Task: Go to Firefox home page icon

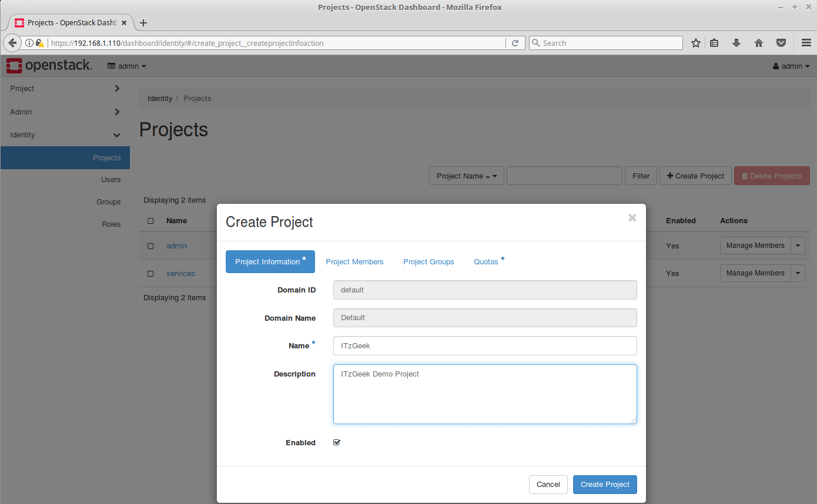Action: [x=759, y=43]
